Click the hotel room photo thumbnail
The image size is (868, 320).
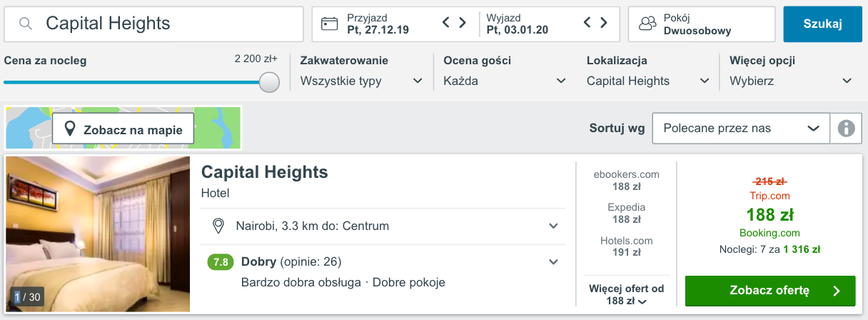pyautogui.click(x=98, y=234)
